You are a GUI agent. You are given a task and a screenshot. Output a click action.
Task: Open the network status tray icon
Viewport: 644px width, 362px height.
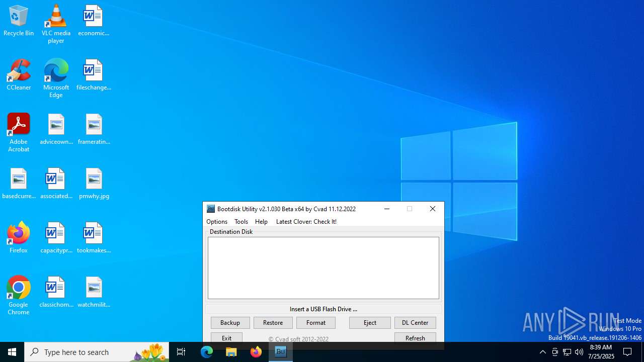pos(567,352)
